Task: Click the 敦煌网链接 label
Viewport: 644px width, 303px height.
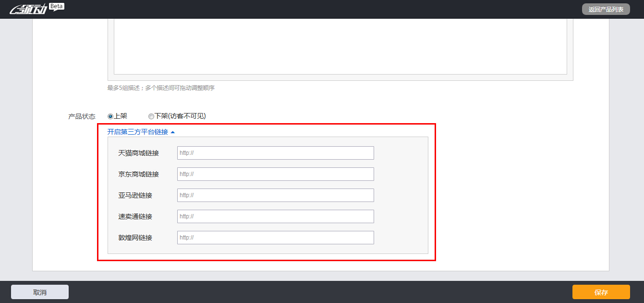Action: (135, 238)
